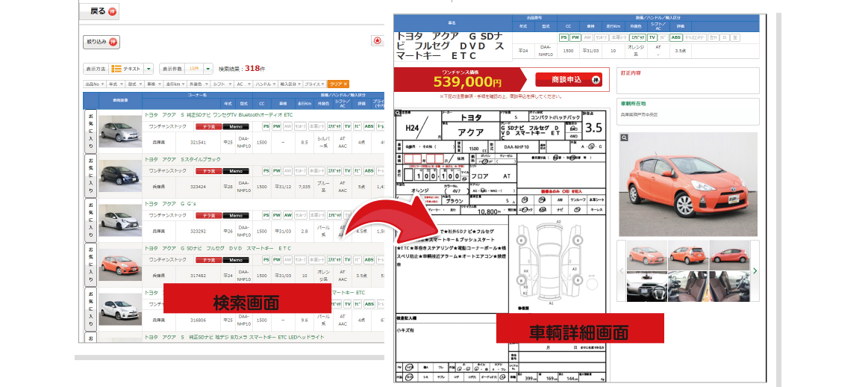Select second orange Aqua gallery thumbnail

tap(688, 255)
